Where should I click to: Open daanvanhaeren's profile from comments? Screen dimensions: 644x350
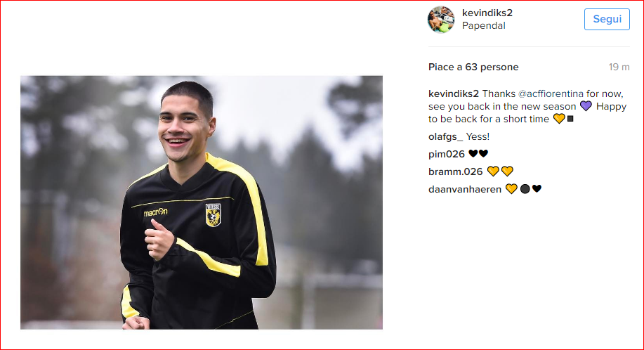click(x=465, y=188)
